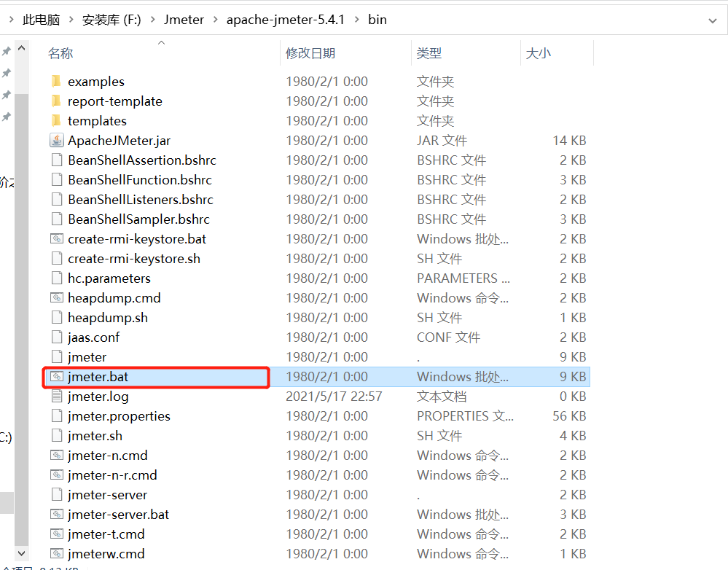This screenshot has width=728, height=570.
Task: Select the jmeter-n.cmd script icon
Action: tap(57, 456)
